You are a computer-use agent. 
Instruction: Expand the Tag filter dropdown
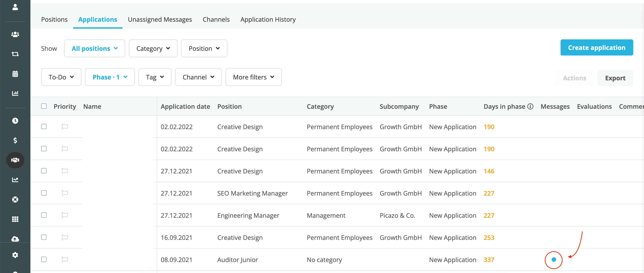coord(155,77)
